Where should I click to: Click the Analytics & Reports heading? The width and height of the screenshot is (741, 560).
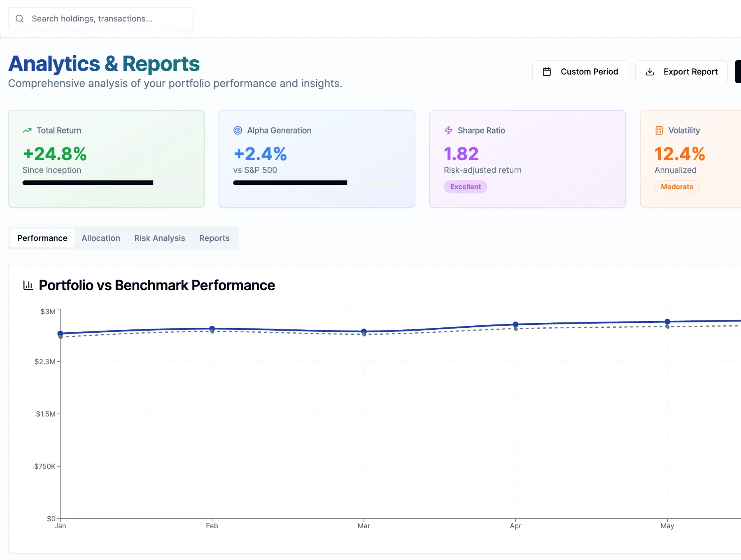click(104, 64)
